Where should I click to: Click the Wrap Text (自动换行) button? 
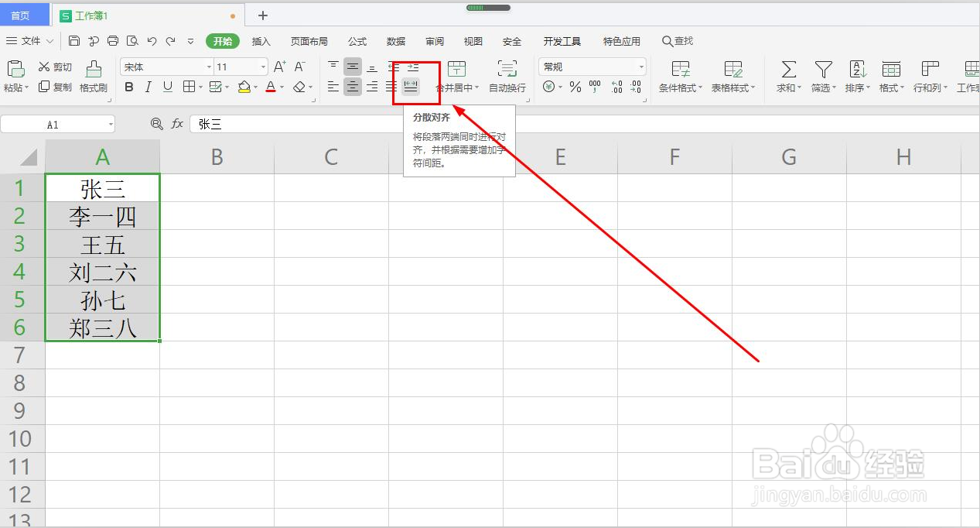click(507, 77)
